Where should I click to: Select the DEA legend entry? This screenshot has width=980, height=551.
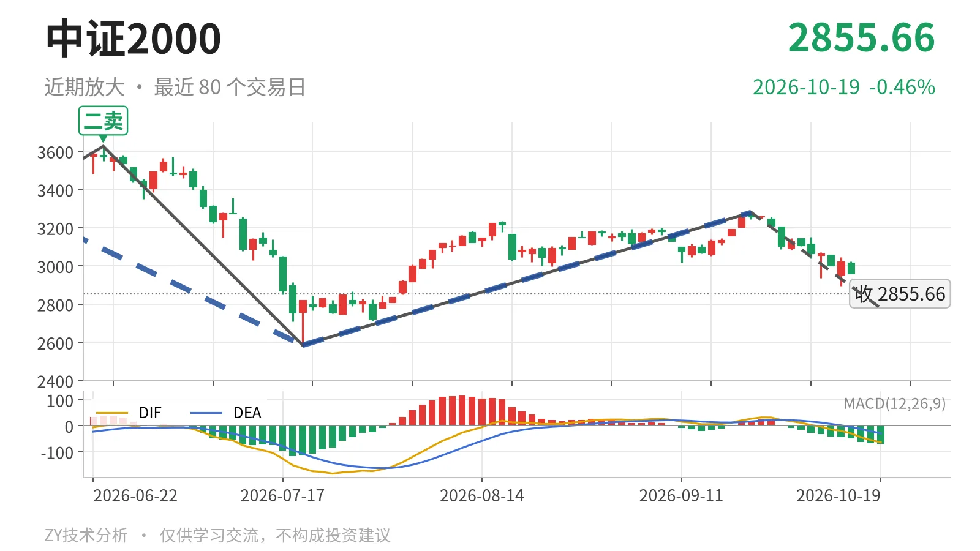227,413
